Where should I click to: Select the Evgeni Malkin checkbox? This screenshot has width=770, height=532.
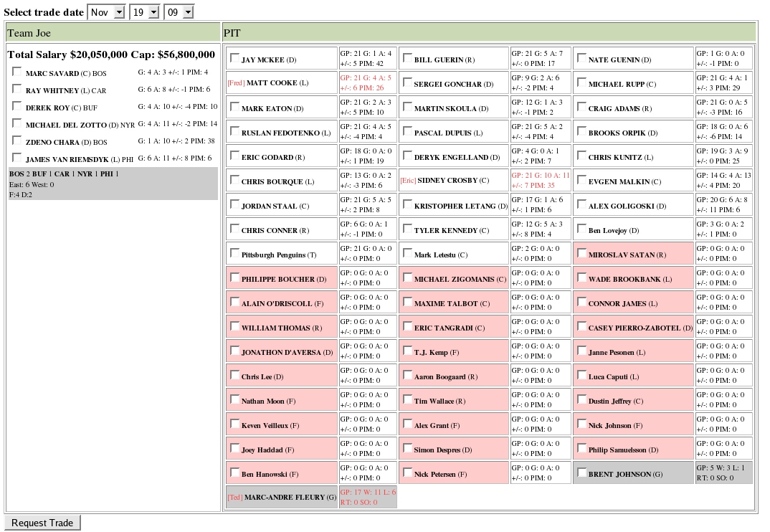pos(581,180)
